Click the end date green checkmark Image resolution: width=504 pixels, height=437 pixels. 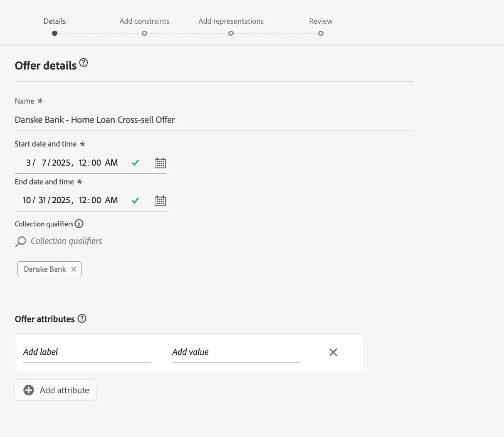click(x=135, y=201)
